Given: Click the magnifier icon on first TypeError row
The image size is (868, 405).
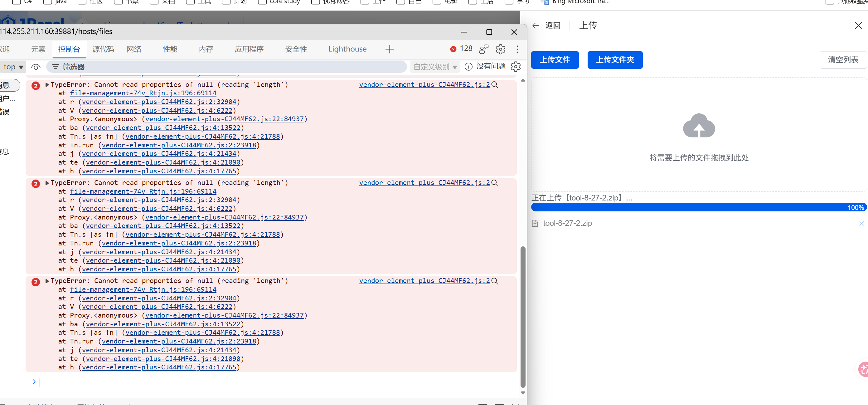Looking at the screenshot, I should pyautogui.click(x=495, y=85).
